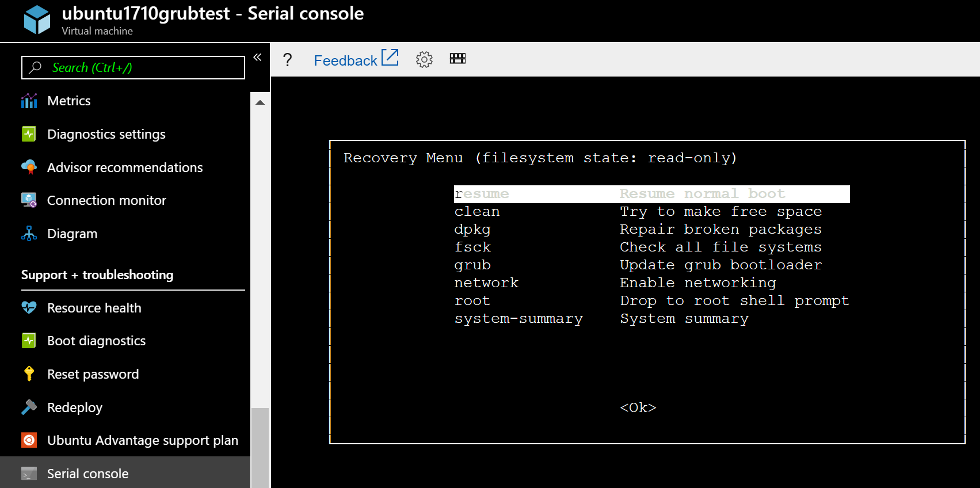Click the Resource health heart icon
The image size is (980, 488).
(x=29, y=308)
